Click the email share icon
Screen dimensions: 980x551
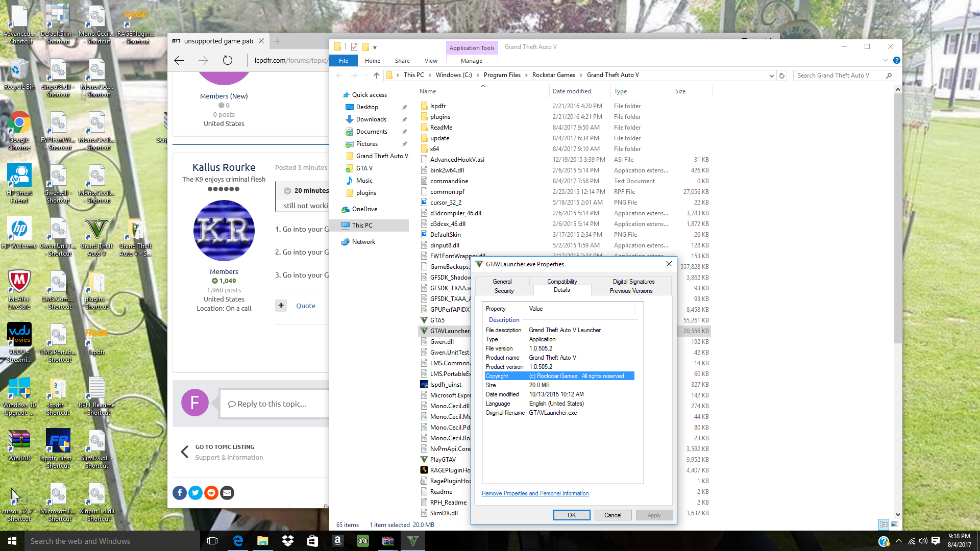click(x=227, y=493)
